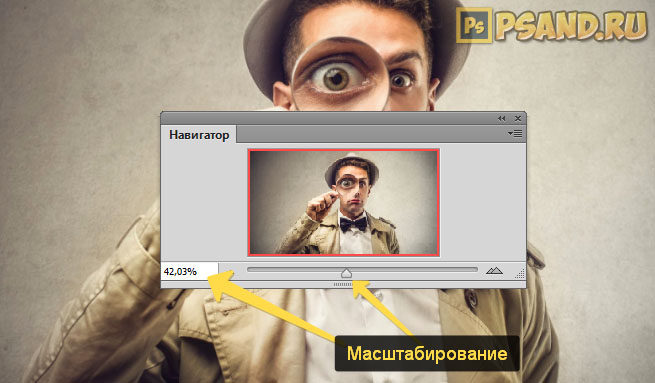Click the Zoom In mountains icon in Navigator
The image size is (655, 383).
(x=494, y=271)
